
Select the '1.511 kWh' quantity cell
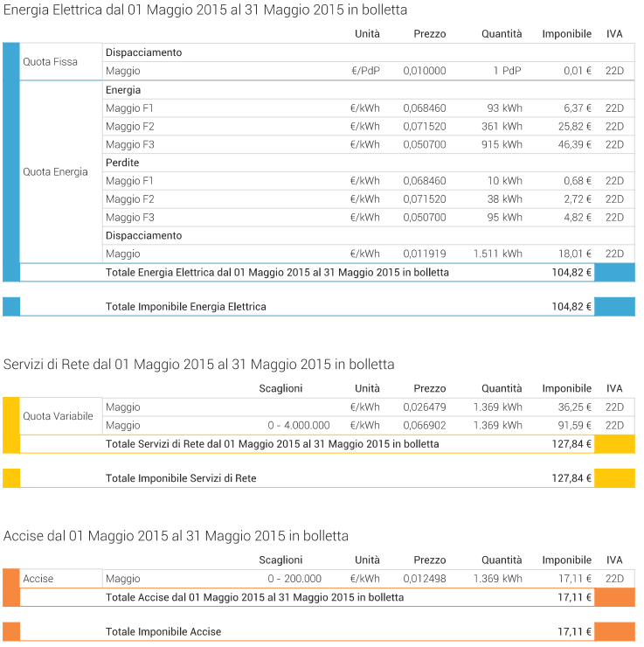click(x=498, y=254)
